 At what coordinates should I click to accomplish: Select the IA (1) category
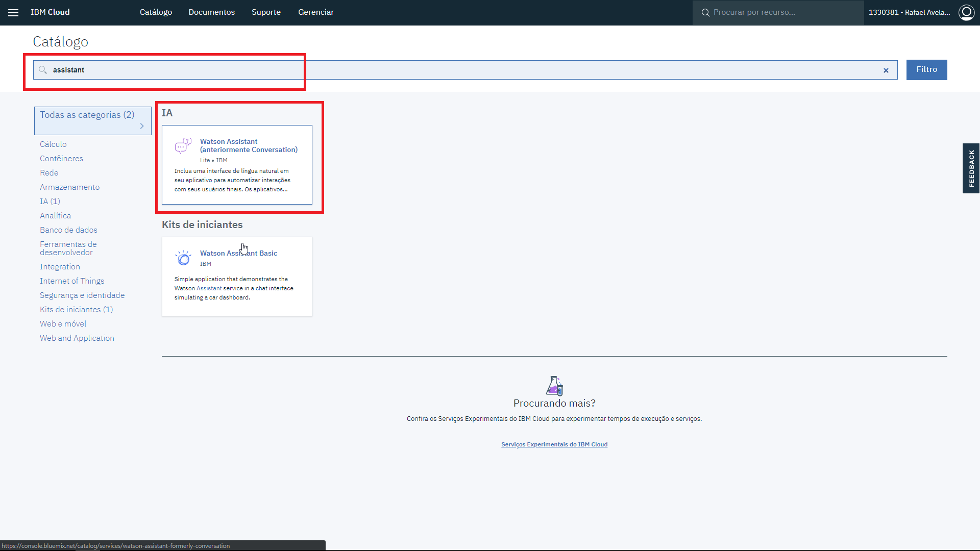pos(50,202)
